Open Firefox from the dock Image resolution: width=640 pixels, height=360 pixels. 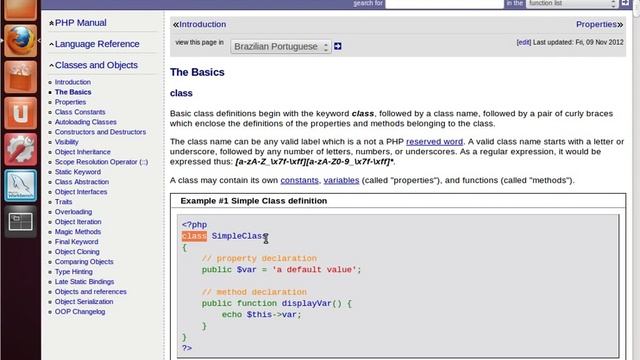coord(20,40)
